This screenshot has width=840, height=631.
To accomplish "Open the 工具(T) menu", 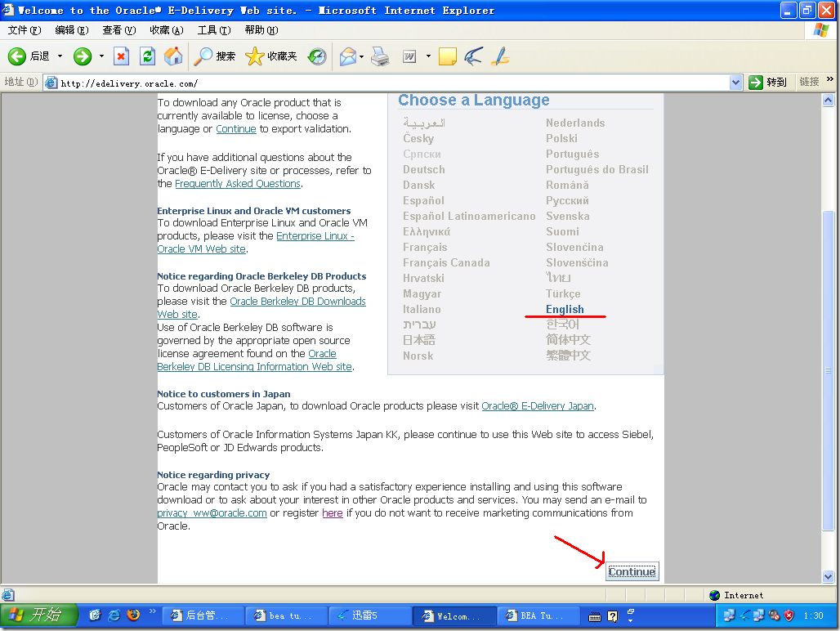I will click(x=213, y=30).
